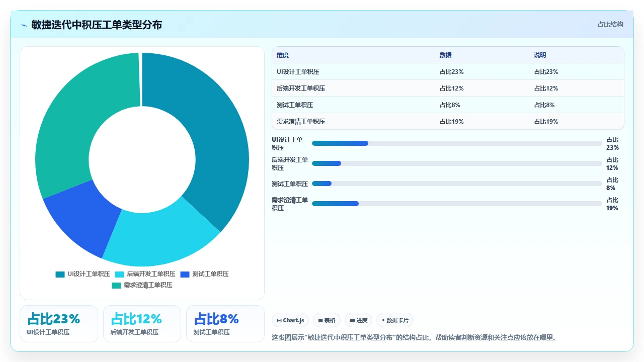Click the legend label 需求澄清工单积压
Image resolution: width=644 pixels, height=362 pixels.
tap(148, 285)
